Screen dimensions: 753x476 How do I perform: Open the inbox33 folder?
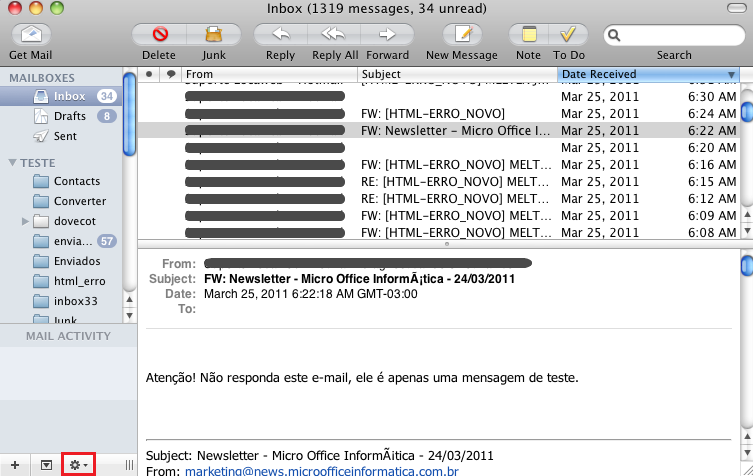(x=61, y=301)
